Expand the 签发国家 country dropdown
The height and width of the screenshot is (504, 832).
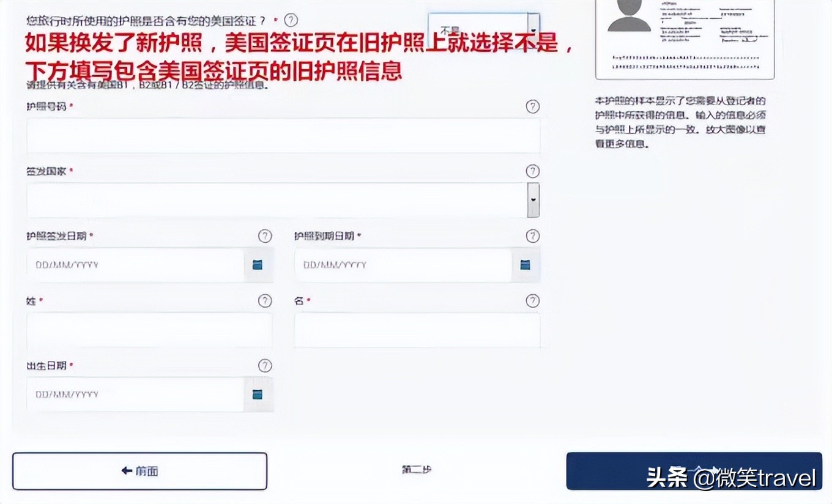532,199
